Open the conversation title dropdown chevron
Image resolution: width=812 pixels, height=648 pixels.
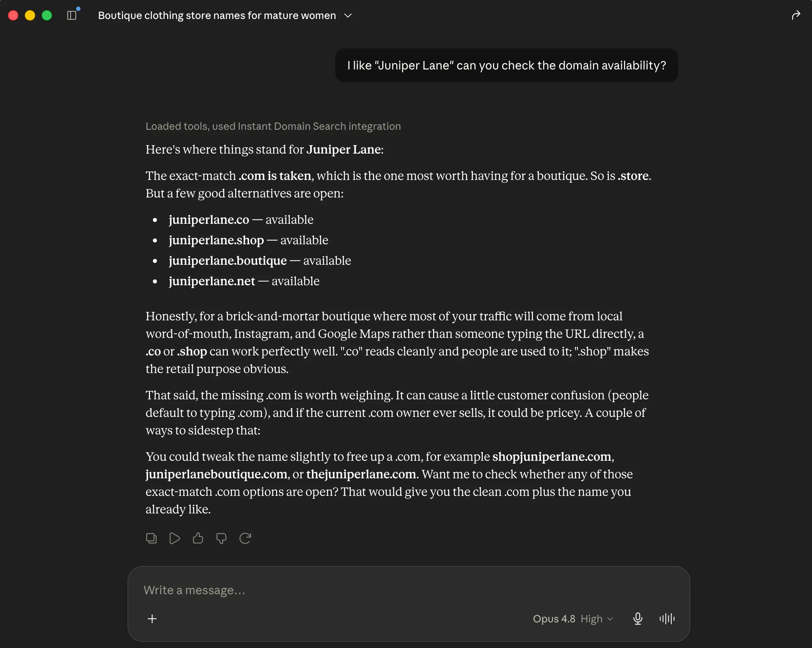(x=348, y=15)
